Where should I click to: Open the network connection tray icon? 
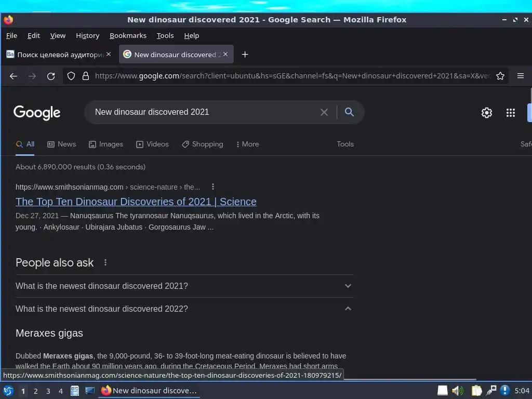pyautogui.click(x=491, y=391)
